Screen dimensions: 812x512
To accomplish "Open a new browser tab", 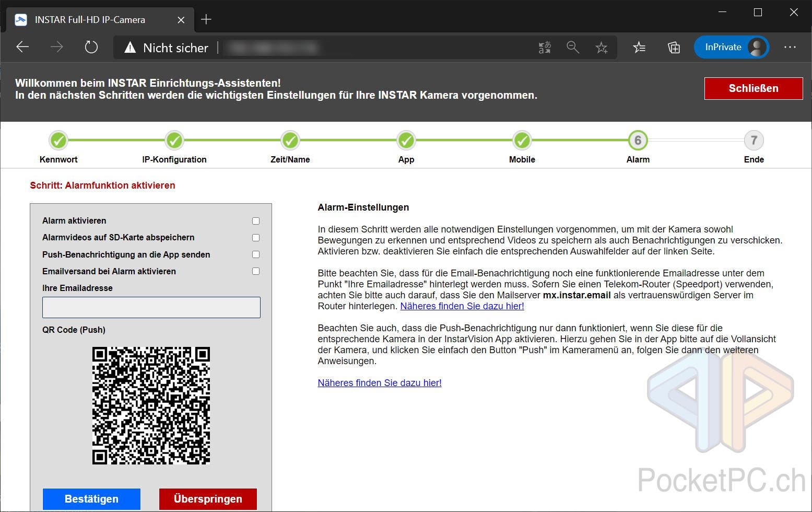I will pos(206,19).
